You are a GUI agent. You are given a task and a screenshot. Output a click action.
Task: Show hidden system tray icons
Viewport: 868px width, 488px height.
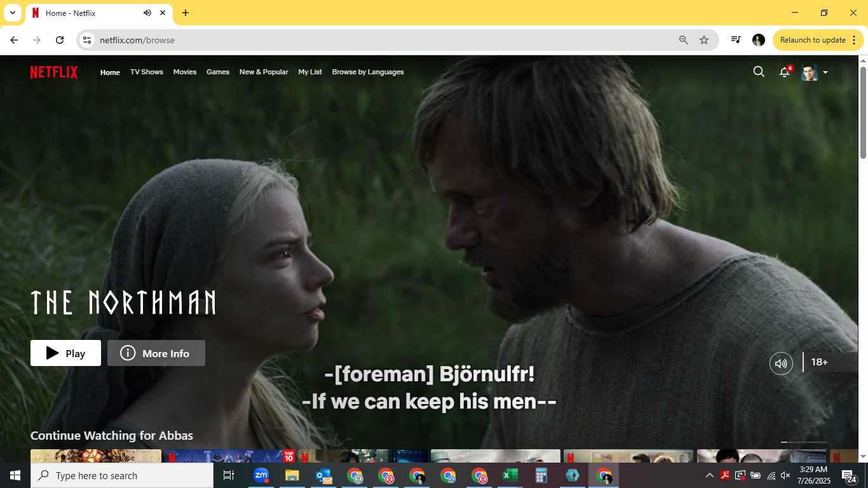point(710,475)
